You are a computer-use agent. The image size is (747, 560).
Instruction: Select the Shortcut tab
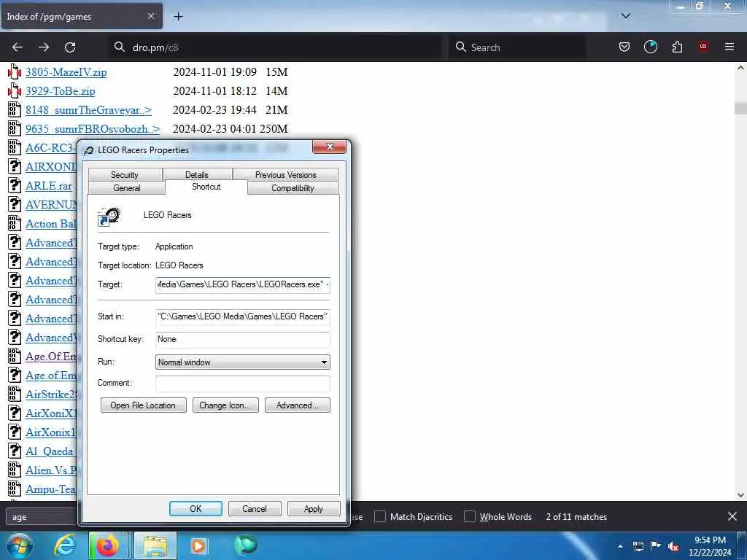click(206, 187)
